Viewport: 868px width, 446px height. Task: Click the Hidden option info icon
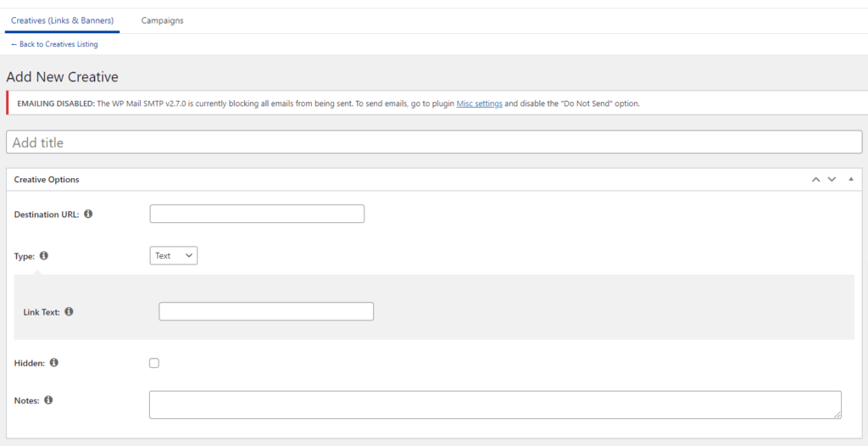53,363
